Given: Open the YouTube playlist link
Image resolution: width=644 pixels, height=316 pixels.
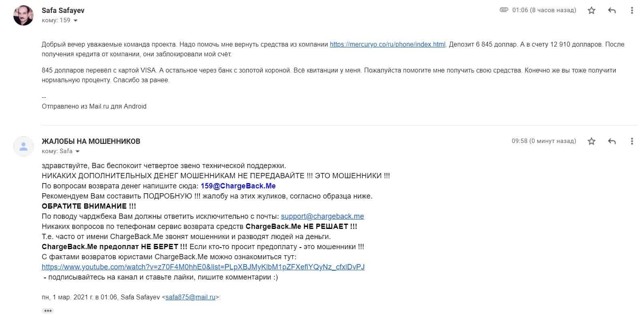Looking at the screenshot, I should point(203,267).
